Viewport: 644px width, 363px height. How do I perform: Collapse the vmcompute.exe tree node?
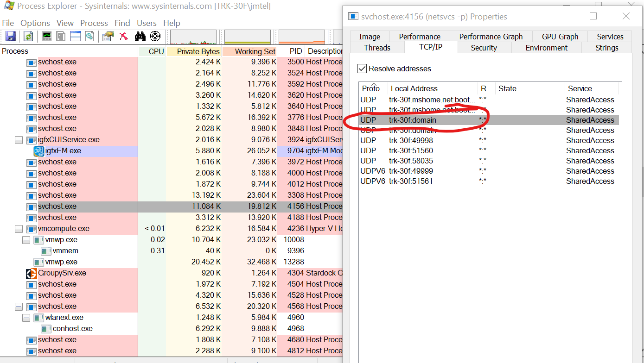coord(19,229)
